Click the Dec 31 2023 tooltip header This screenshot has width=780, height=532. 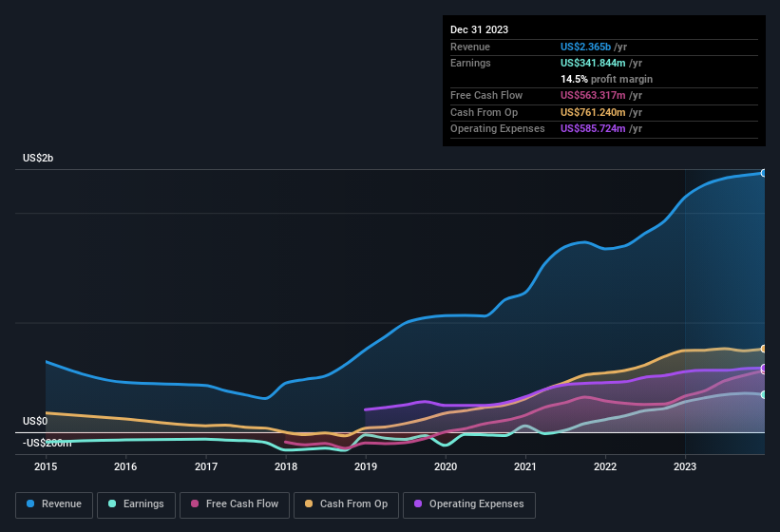[x=479, y=29]
